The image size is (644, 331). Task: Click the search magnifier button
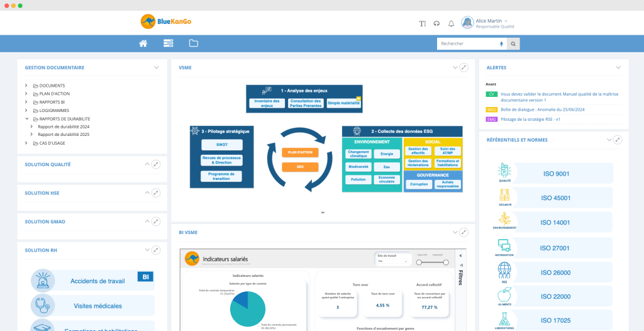(513, 44)
